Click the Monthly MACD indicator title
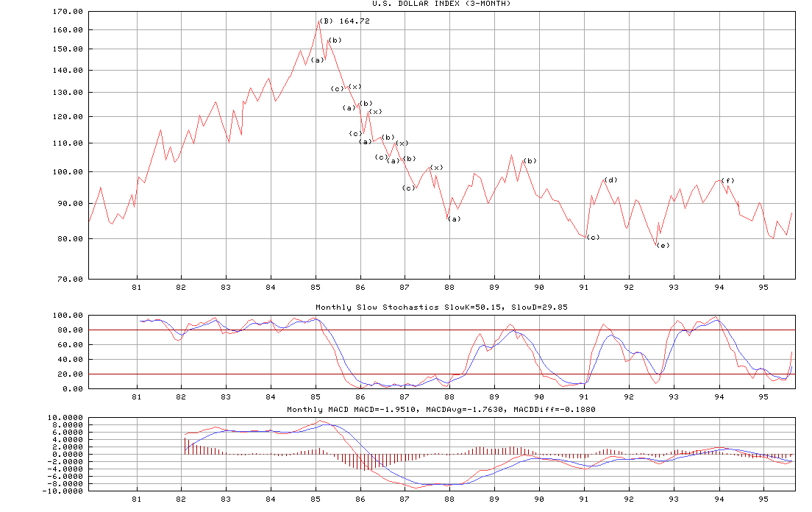Screen dimensions: 812x512 pos(441,410)
